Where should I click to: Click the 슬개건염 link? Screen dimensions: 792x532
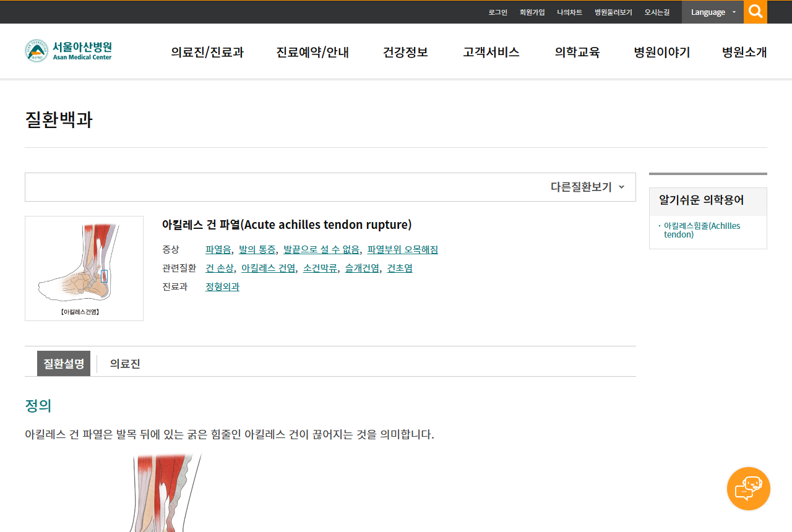pos(362,268)
